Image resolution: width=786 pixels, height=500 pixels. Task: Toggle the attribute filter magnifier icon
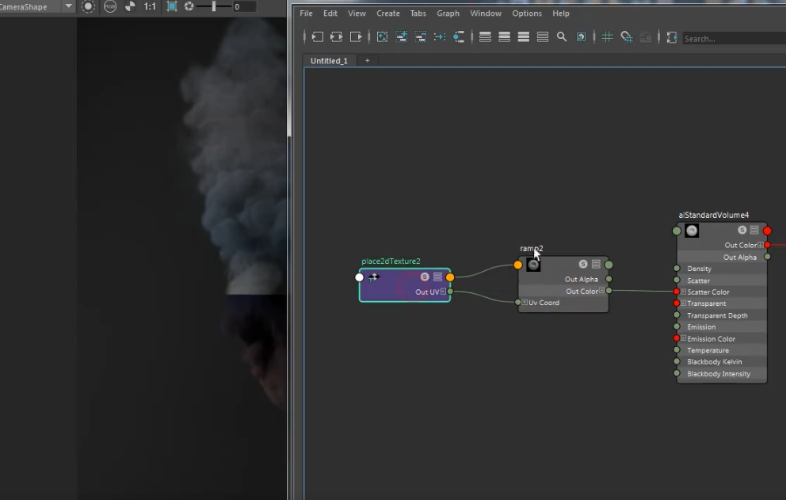tap(562, 37)
